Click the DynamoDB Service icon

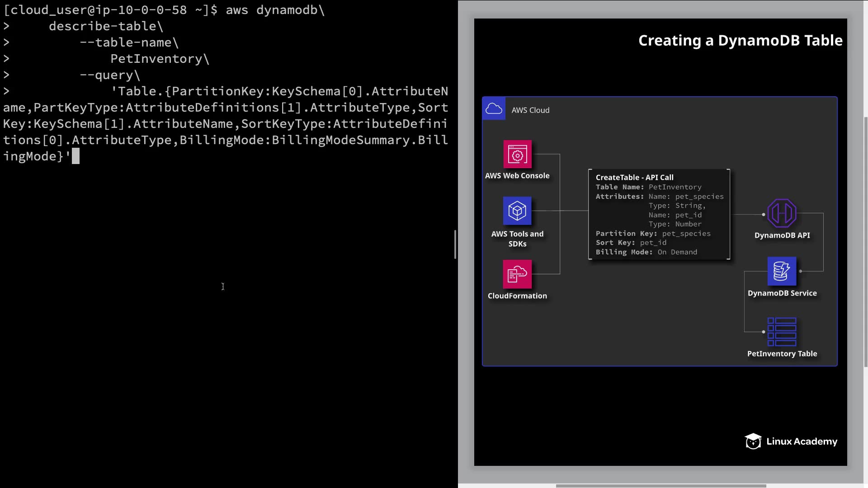click(x=782, y=271)
